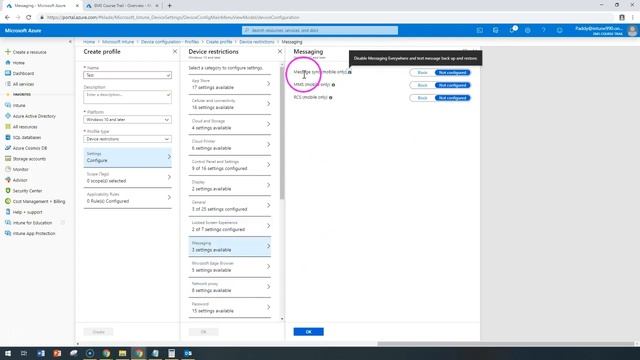Open All services list icon
Viewport: 640px width, 360px height.
(x=7, y=84)
